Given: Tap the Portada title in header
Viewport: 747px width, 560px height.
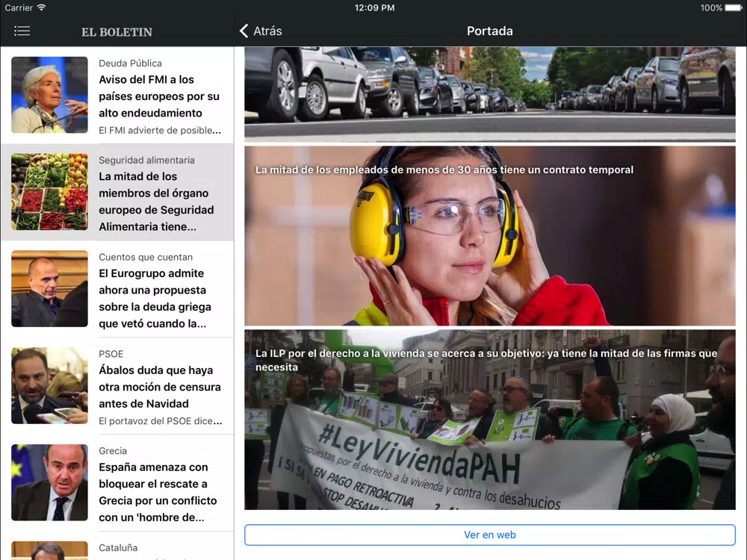Looking at the screenshot, I should [x=490, y=31].
